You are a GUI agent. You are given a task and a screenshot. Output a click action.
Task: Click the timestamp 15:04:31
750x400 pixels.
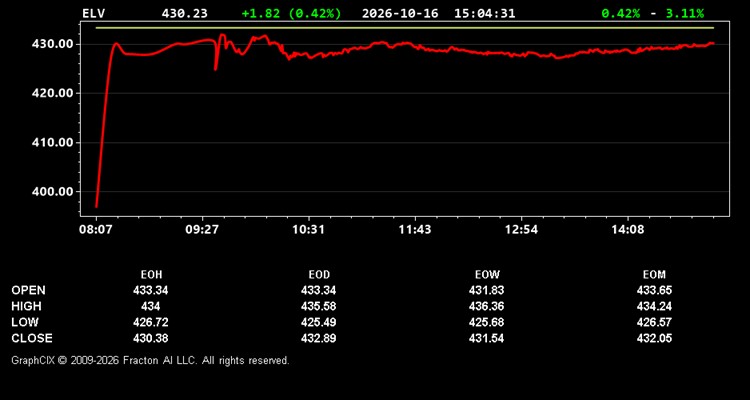pyautogui.click(x=485, y=13)
